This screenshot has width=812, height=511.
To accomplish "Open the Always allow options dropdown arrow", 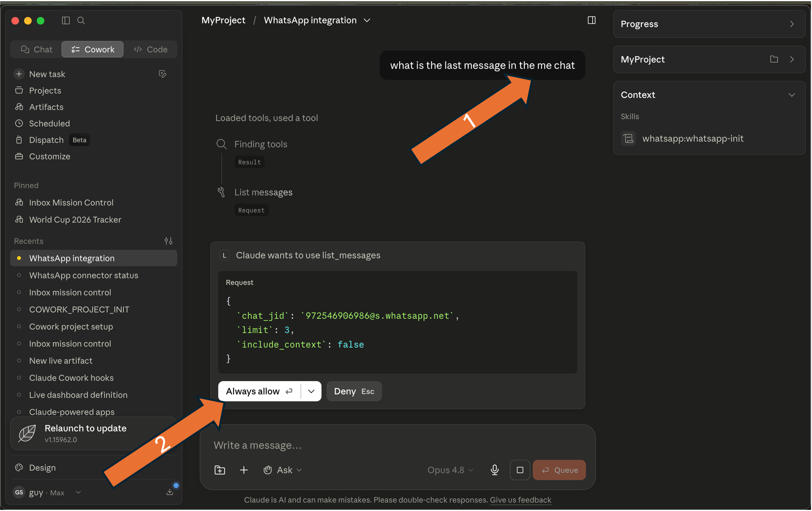I will 311,391.
